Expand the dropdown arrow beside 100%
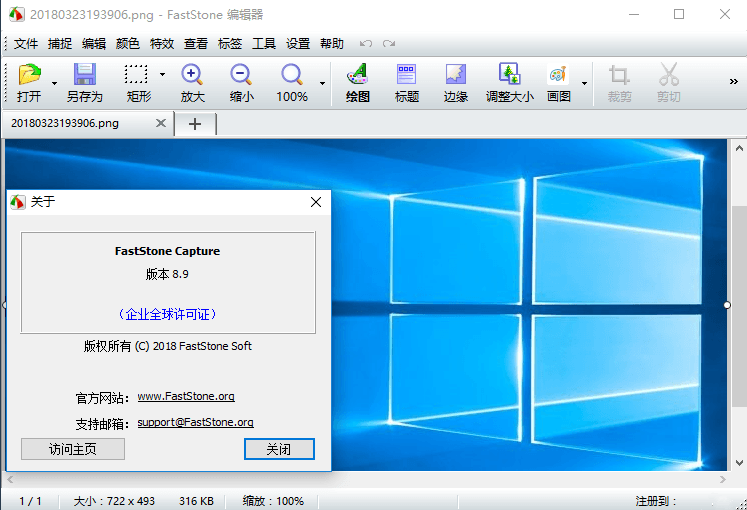The width and height of the screenshot is (747, 510). [x=323, y=83]
